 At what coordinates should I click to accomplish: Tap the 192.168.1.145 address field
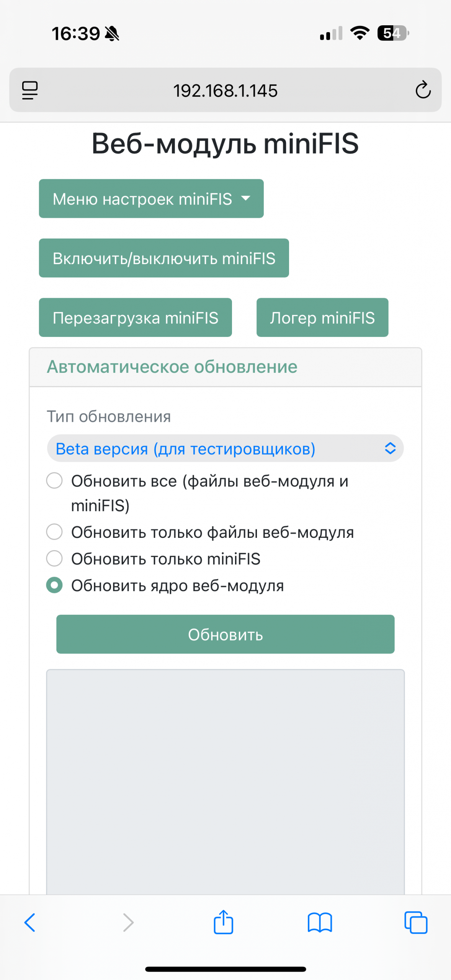pyautogui.click(x=225, y=90)
